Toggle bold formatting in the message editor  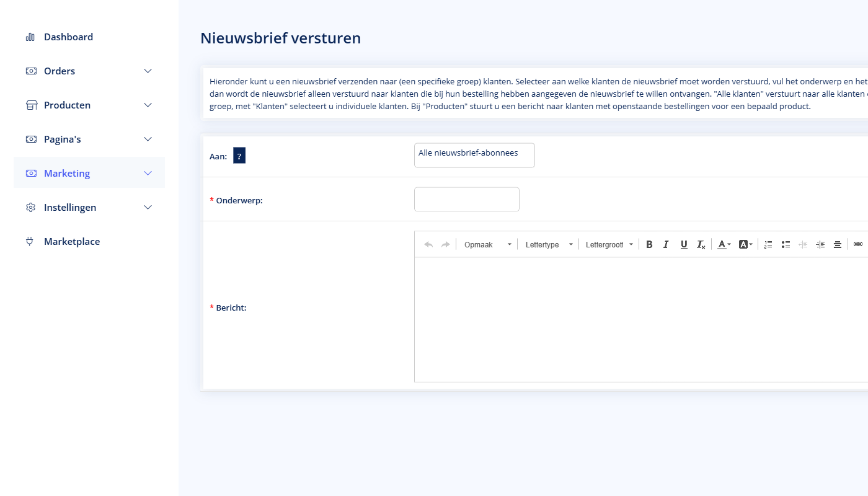click(649, 244)
